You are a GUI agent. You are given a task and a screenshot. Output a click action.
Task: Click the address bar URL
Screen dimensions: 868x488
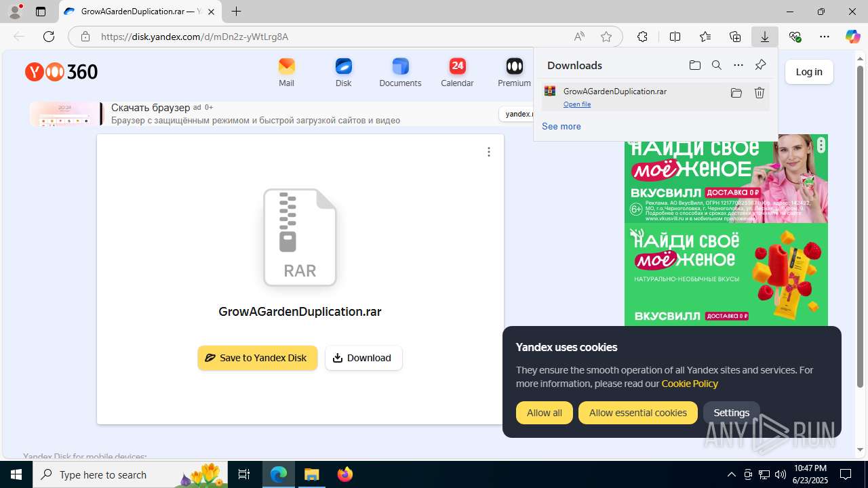click(x=195, y=37)
